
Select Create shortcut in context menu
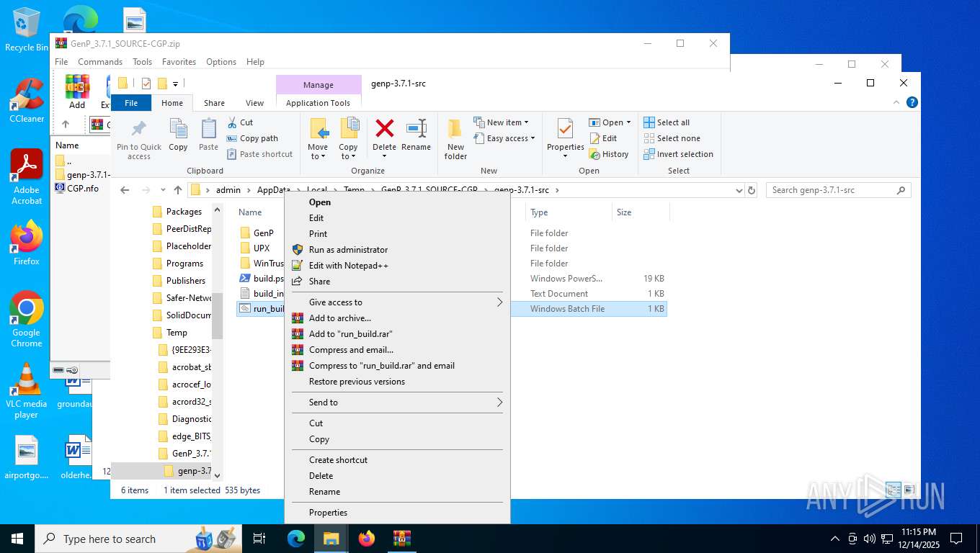coord(398,460)
